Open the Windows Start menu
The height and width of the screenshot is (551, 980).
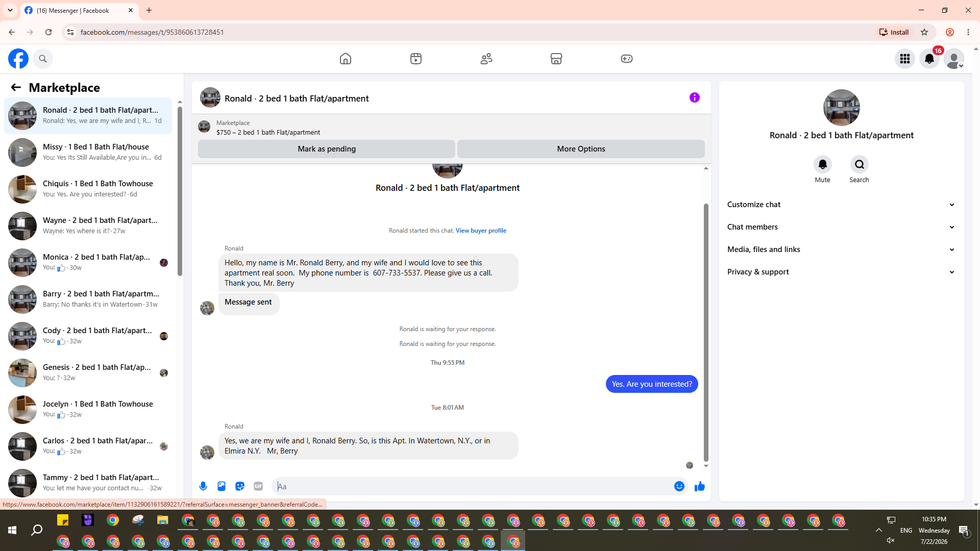(12, 531)
